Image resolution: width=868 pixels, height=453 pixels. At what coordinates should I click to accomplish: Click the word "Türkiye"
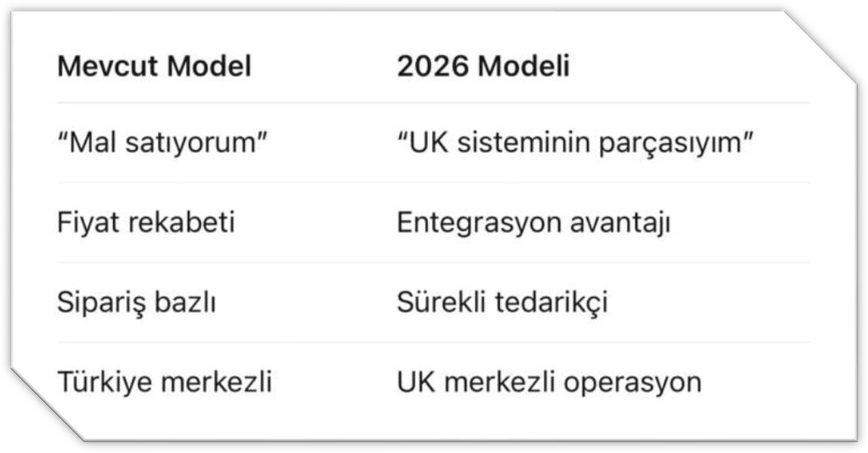[x=103, y=382]
